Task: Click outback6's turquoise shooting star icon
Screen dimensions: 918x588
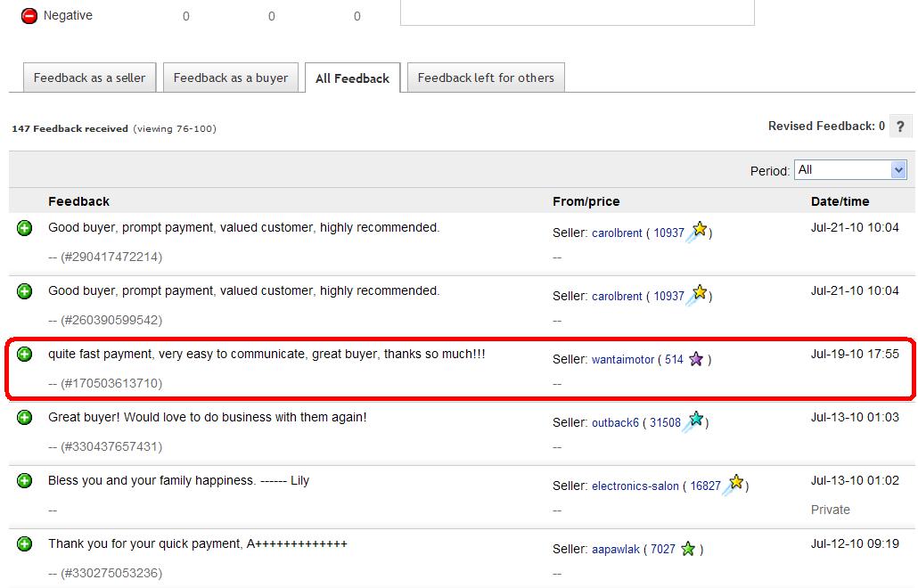Action: pos(694,421)
